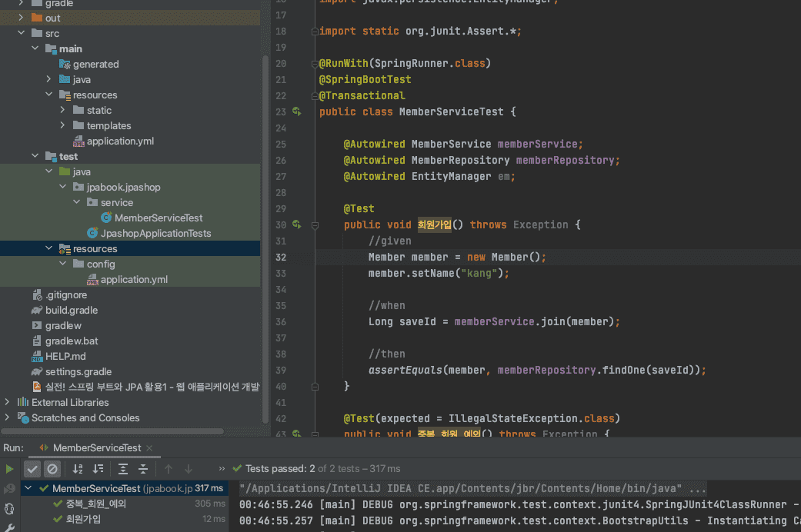The height and width of the screenshot is (532, 801).
Task: Click Expand All icon in test toolbar
Action: click(x=123, y=468)
